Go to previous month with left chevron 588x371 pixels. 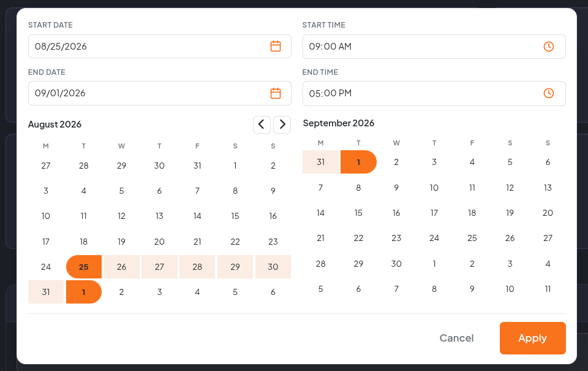(x=262, y=124)
